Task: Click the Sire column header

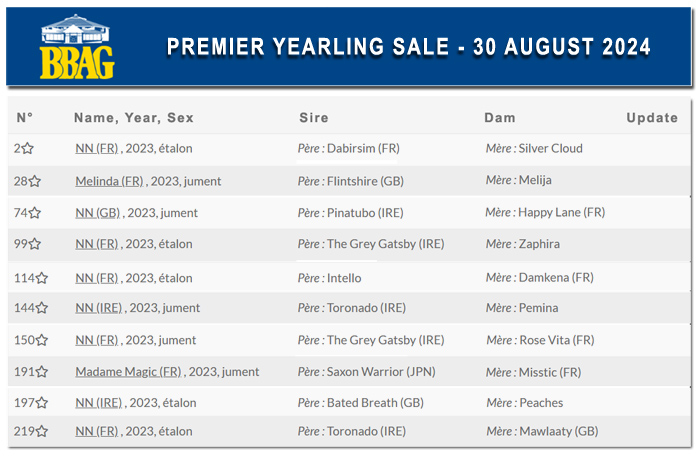Action: [314, 118]
